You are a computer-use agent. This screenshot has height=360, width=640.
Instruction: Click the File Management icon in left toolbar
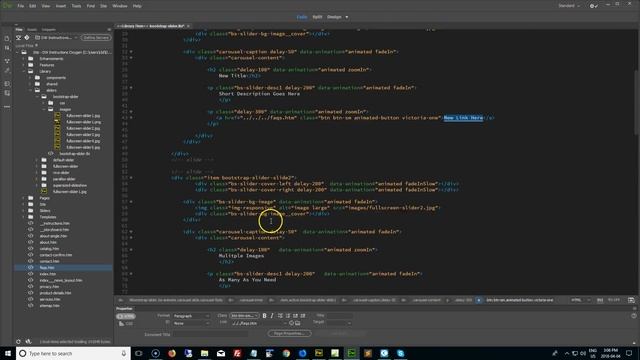tap(7, 48)
